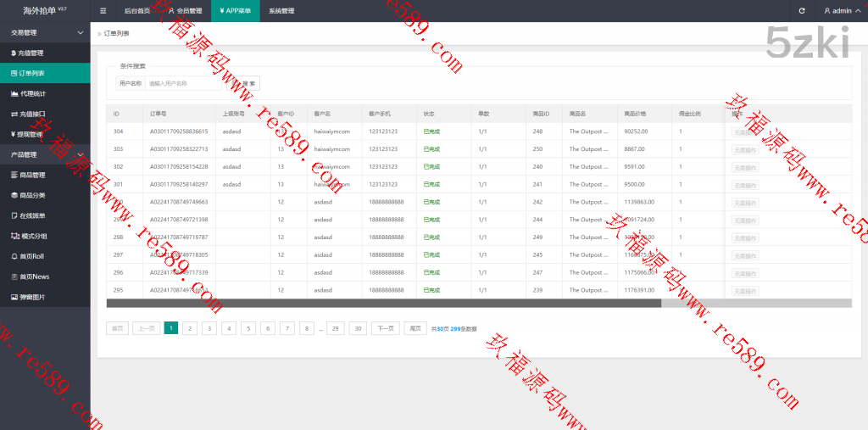This screenshot has height=430, width=868.
Task: Click the 尾页 last page button
Action: pos(415,328)
